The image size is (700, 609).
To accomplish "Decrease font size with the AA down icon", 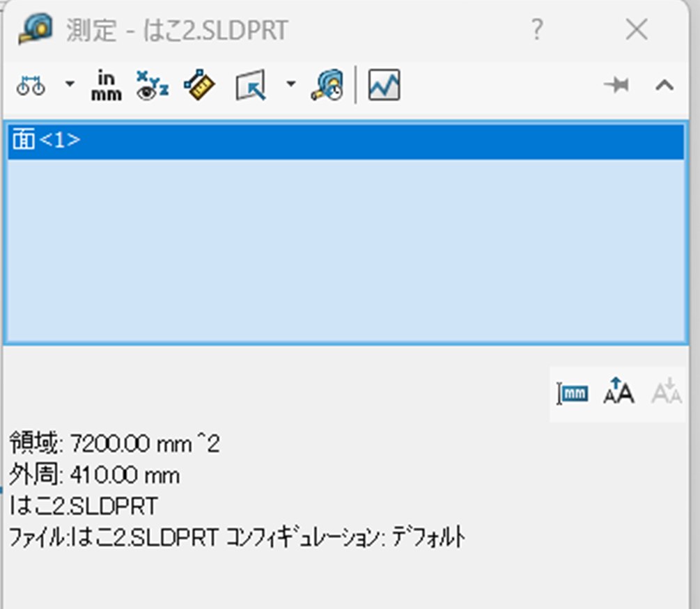I will (x=667, y=391).
